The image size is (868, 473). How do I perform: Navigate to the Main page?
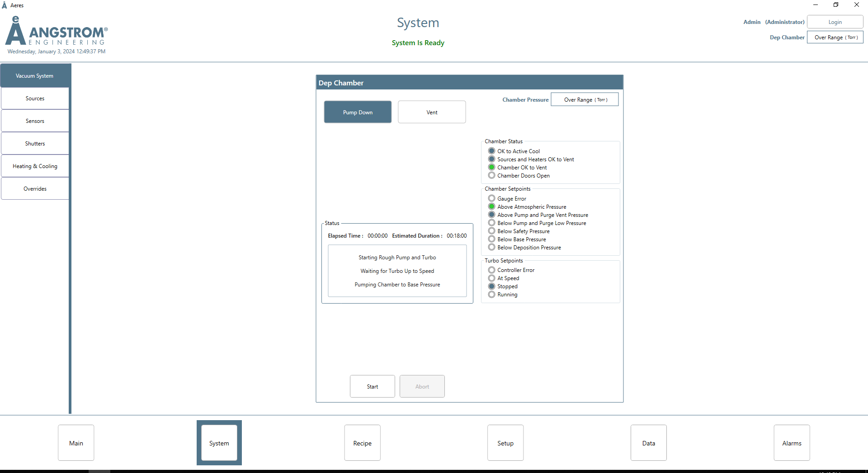pos(76,443)
